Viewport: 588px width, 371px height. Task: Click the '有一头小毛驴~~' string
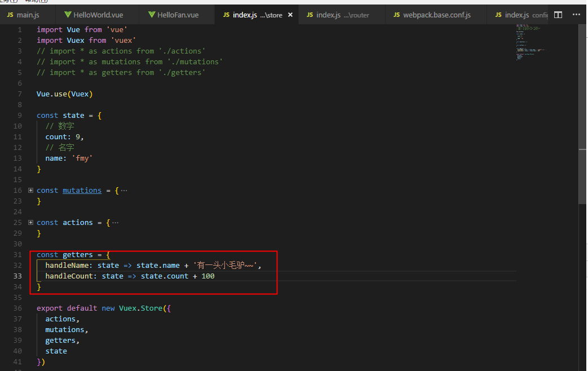point(226,266)
